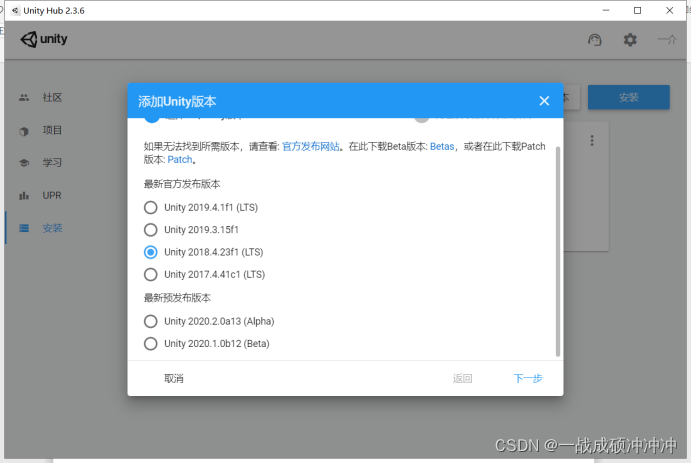Screen dimensions: 692x464
Task: Open settings gear icon
Action: (x=630, y=40)
